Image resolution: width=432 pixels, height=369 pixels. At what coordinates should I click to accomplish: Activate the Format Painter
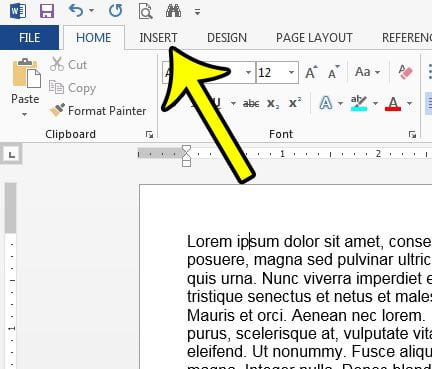(98, 111)
